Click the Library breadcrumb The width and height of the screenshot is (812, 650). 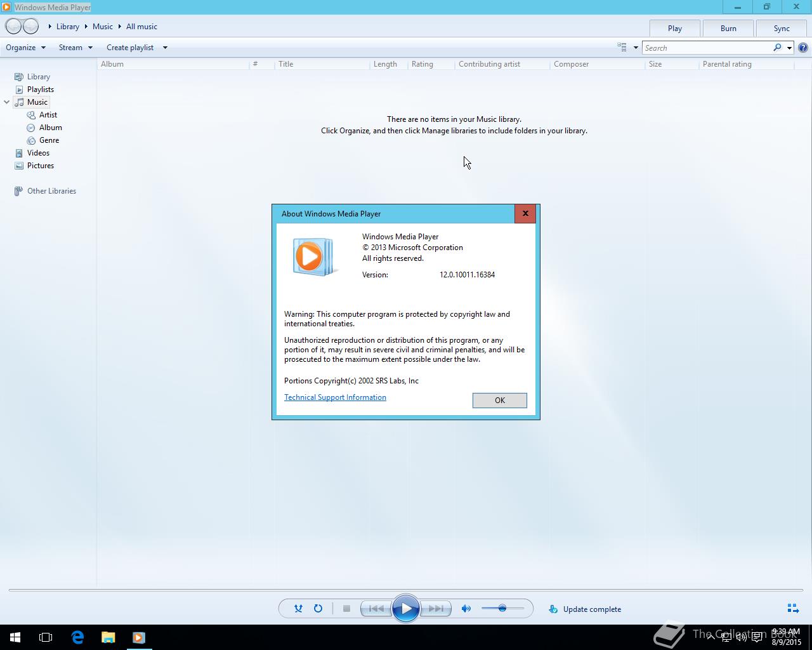[68, 27]
